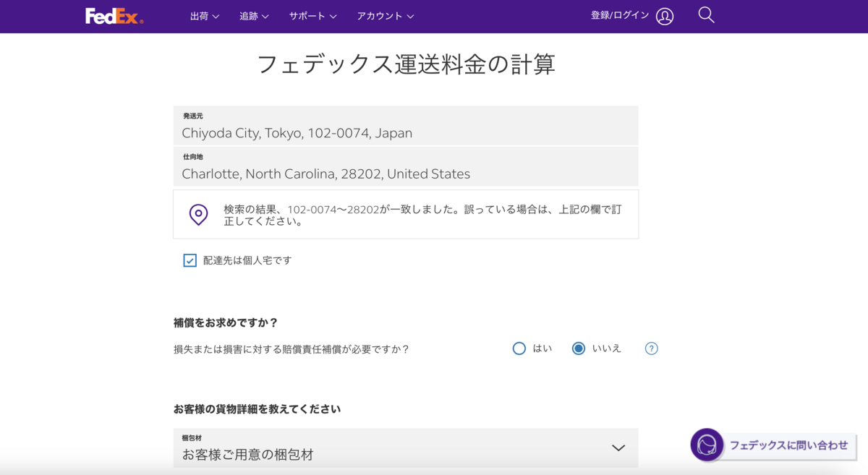Edit the 仕向地 destination field
This screenshot has height=475, width=868.
click(x=406, y=167)
